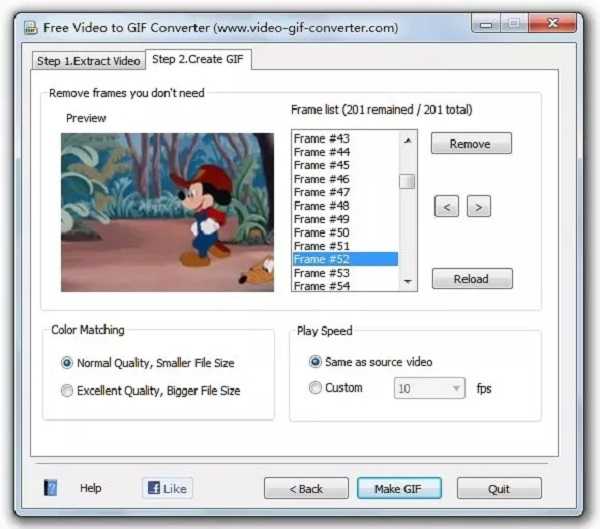600x529 pixels.
Task: Select Frame #54 in the list
Action: pyautogui.click(x=346, y=286)
